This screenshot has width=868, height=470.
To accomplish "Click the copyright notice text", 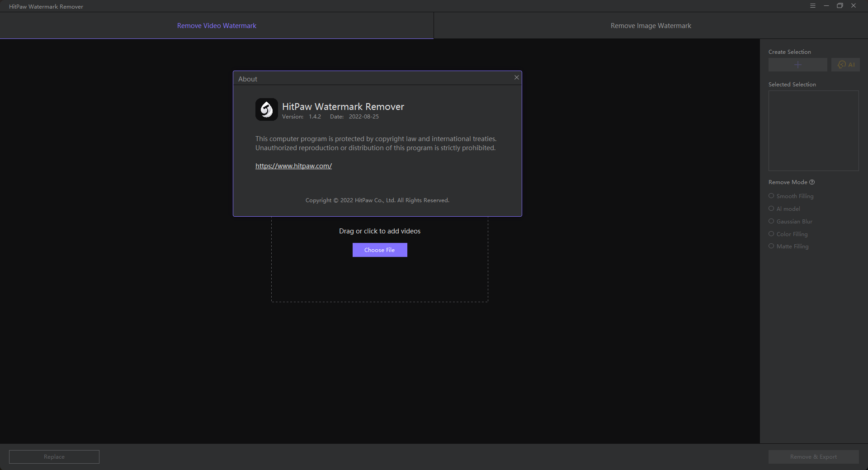I will click(x=377, y=200).
